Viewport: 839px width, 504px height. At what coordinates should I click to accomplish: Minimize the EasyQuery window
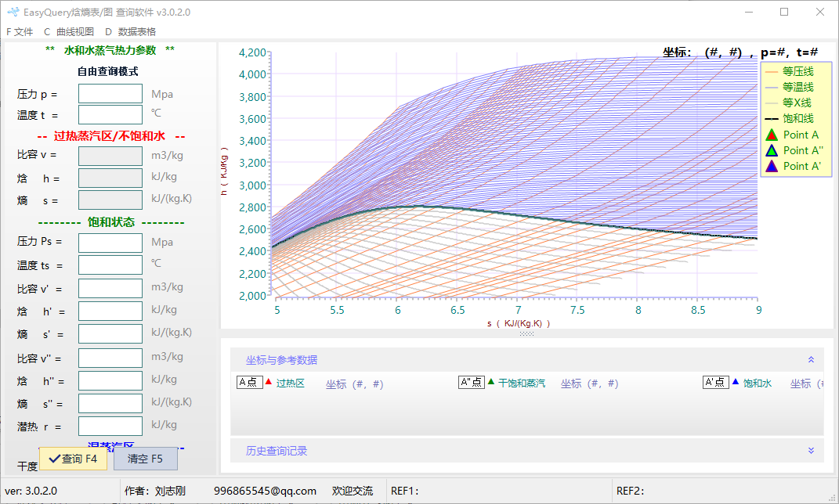coord(749,12)
